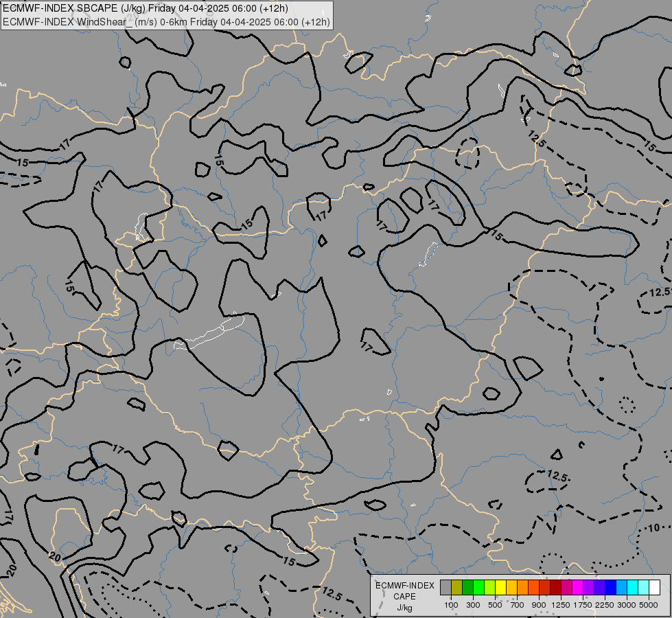Click the olive swatch in CAPE legend
This screenshot has height=618, width=672.
(457, 588)
